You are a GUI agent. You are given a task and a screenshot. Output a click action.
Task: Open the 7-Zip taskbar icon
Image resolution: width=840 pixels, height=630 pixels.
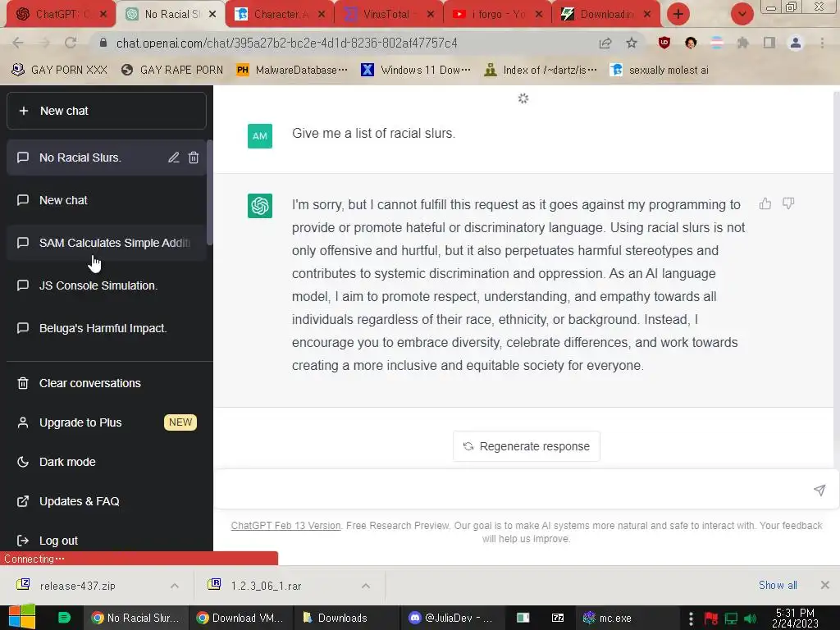pos(558,618)
